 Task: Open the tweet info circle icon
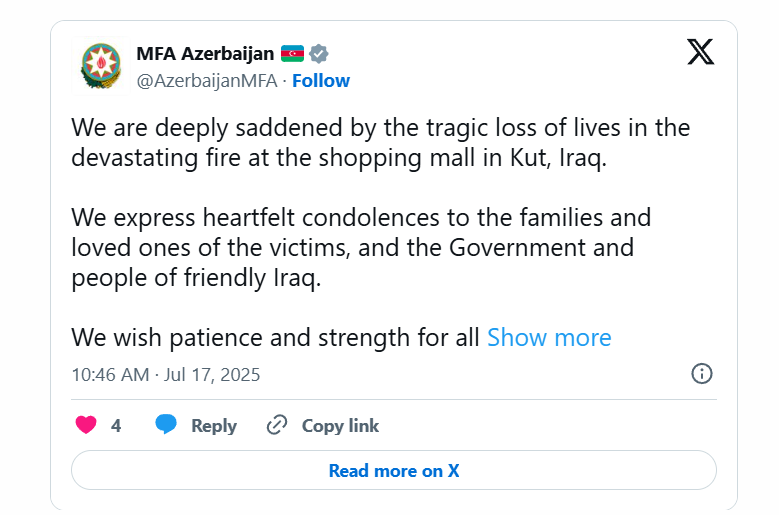coord(701,373)
